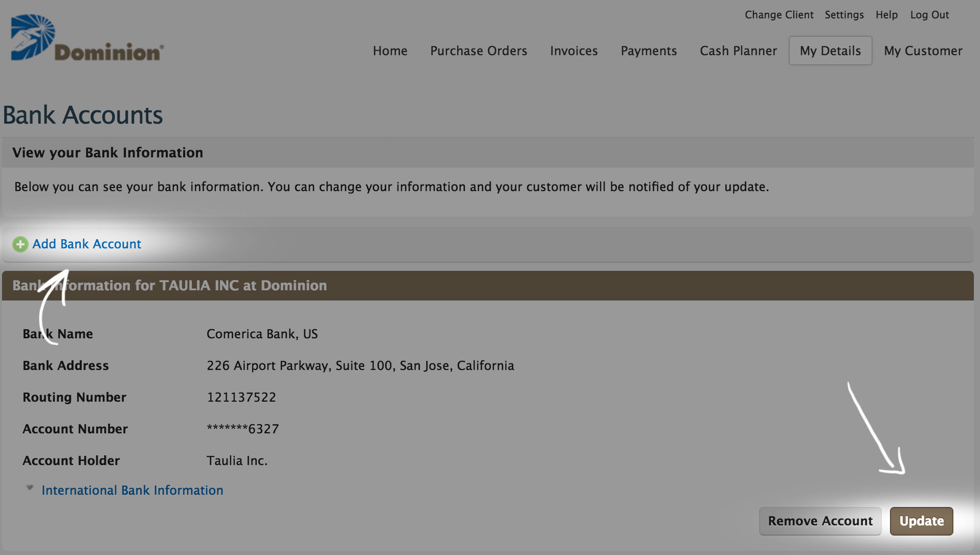Image resolution: width=980 pixels, height=555 pixels.
Task: Click the account holder Taulia Inc.
Action: [237, 460]
